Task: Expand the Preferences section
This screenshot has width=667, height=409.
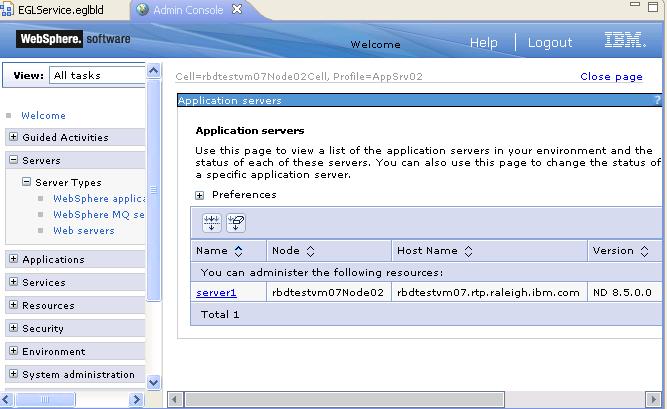Action: tap(200, 195)
